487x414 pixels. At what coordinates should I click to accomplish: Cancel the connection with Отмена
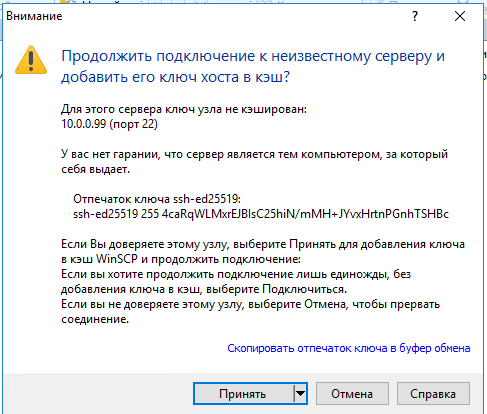[x=352, y=394]
